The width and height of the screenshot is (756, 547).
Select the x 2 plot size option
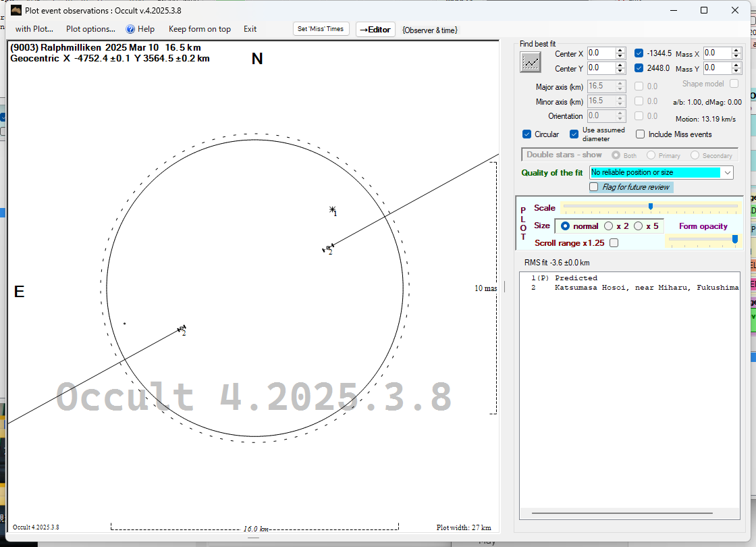point(609,226)
